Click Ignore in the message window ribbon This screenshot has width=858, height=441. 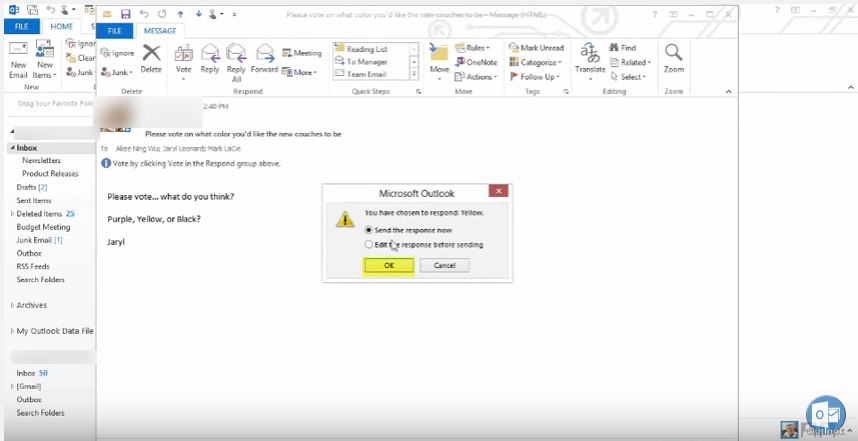(x=118, y=53)
